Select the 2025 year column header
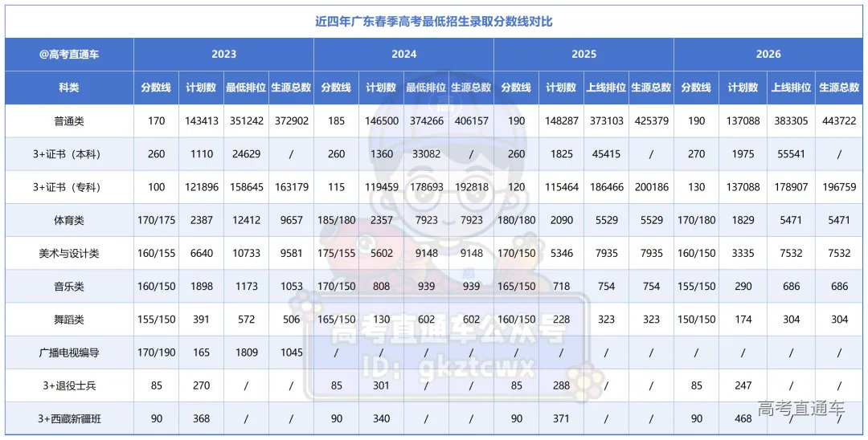The height and width of the screenshot is (440, 868). coord(583,55)
